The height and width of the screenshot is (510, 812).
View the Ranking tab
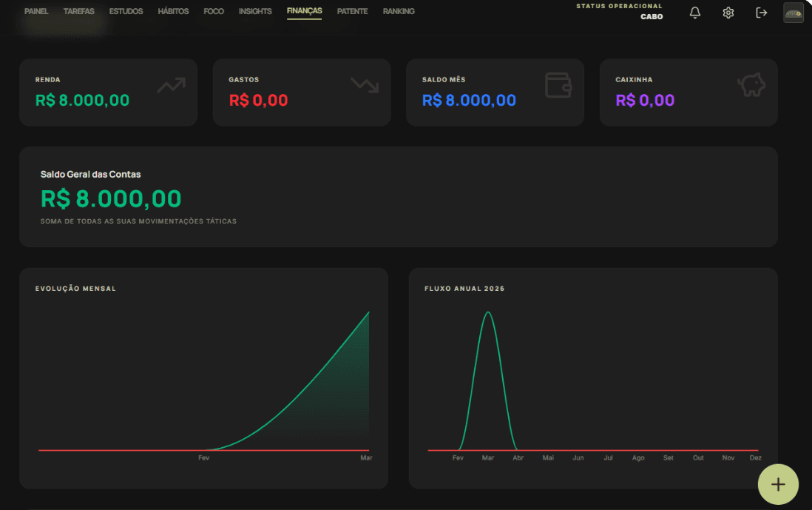tap(399, 11)
